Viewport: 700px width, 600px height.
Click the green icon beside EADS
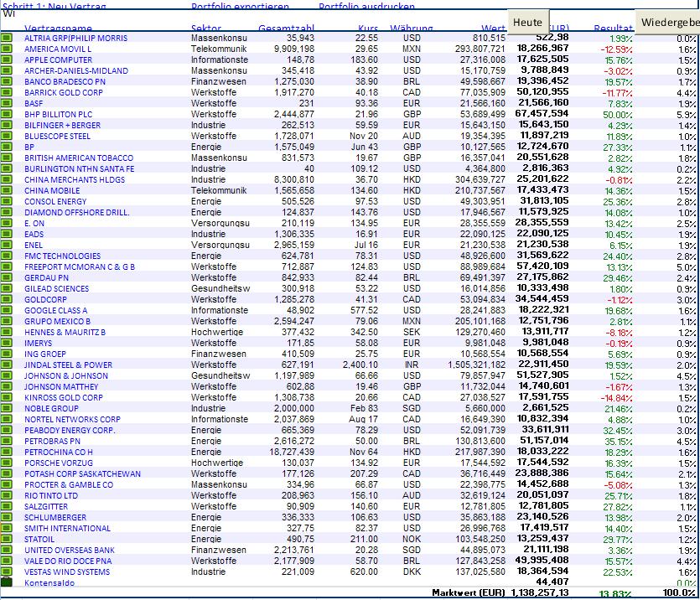click(x=6, y=234)
